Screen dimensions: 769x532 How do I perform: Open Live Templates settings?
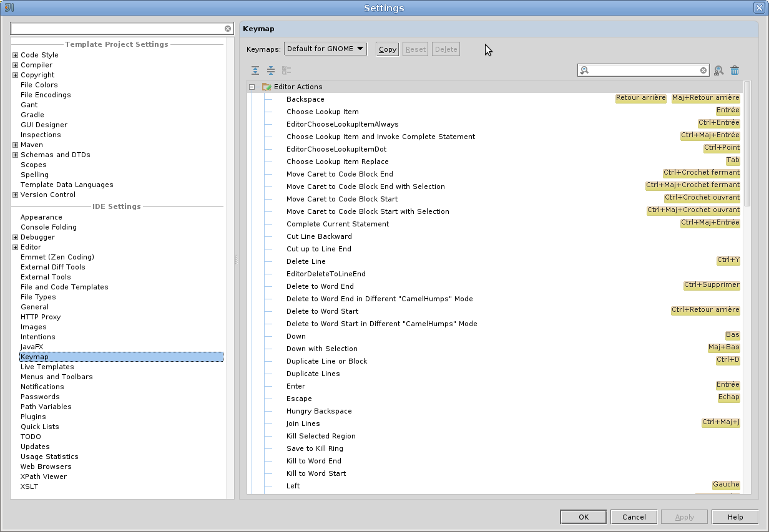click(47, 367)
